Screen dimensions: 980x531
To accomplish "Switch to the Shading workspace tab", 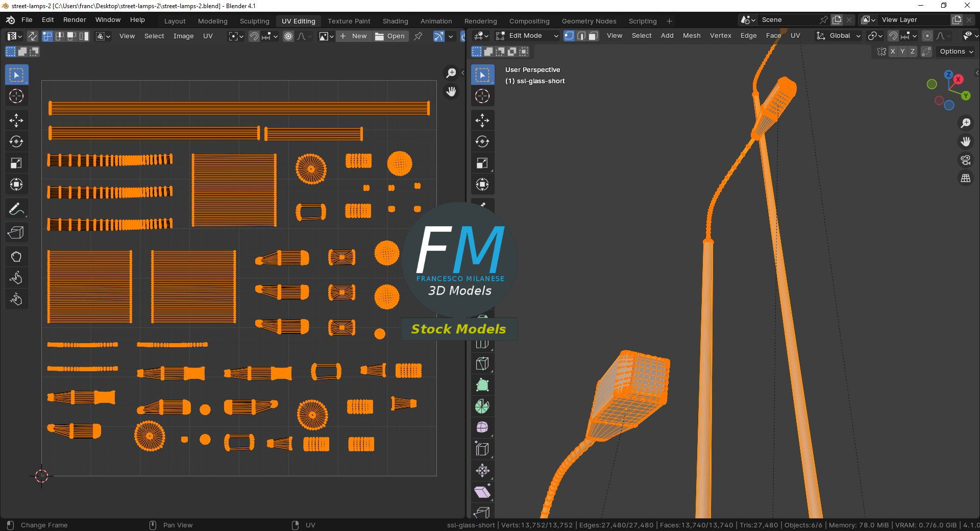I will (x=395, y=21).
